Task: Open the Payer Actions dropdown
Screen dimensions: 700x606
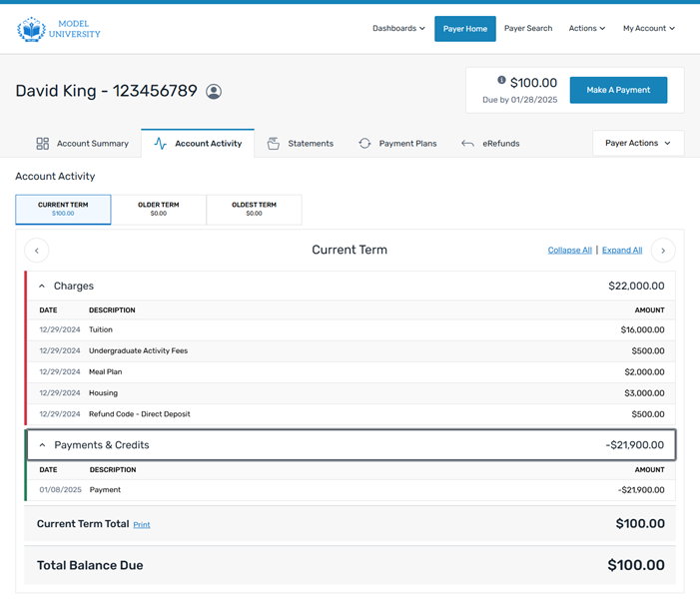Action: tap(638, 143)
